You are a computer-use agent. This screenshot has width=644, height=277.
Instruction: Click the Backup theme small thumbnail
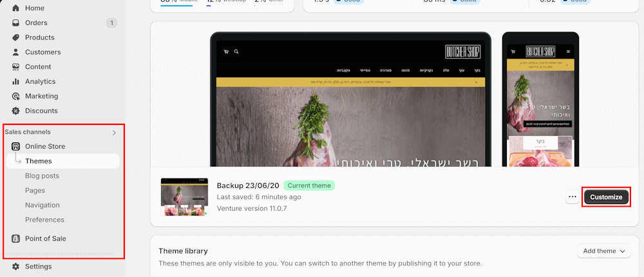click(184, 197)
